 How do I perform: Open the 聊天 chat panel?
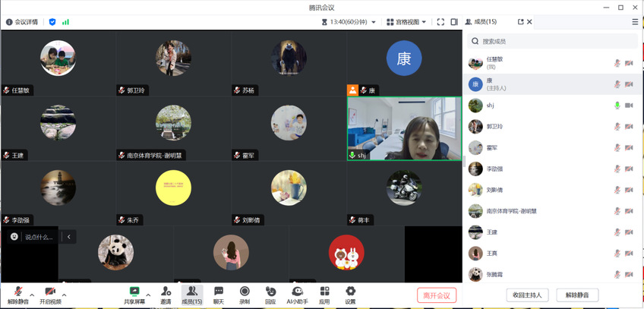point(219,295)
